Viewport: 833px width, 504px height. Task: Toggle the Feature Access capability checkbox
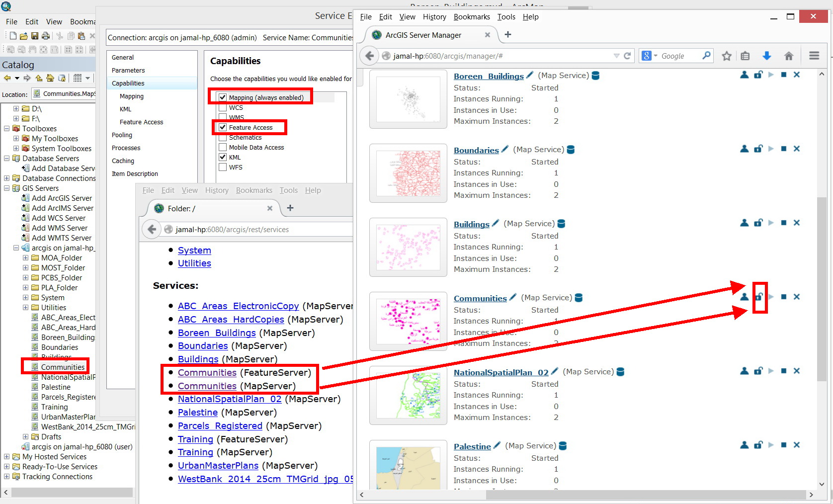[x=223, y=127]
